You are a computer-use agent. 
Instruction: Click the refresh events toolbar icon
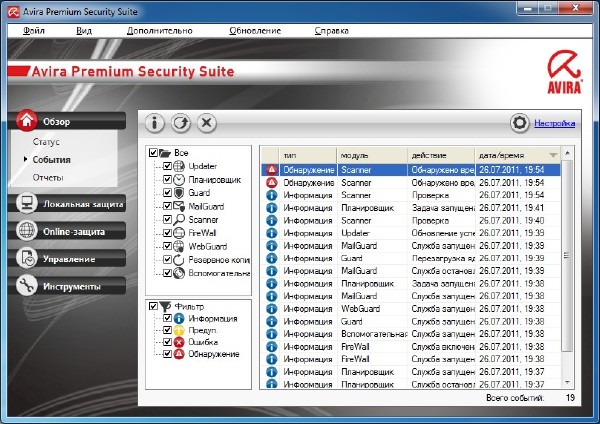180,123
